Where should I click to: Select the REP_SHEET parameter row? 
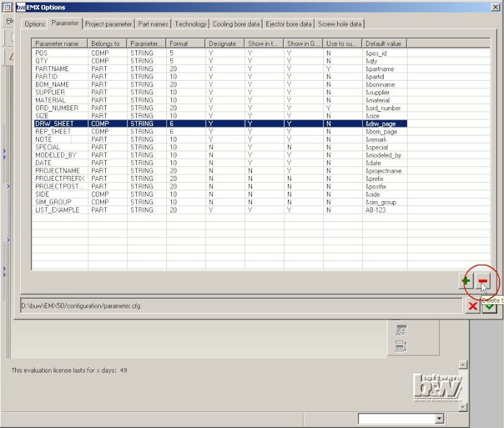[220, 132]
